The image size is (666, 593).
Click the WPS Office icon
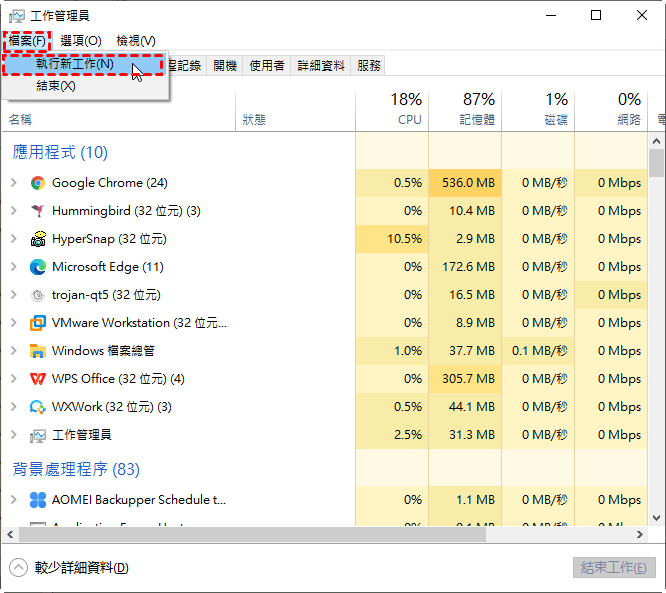[38, 379]
